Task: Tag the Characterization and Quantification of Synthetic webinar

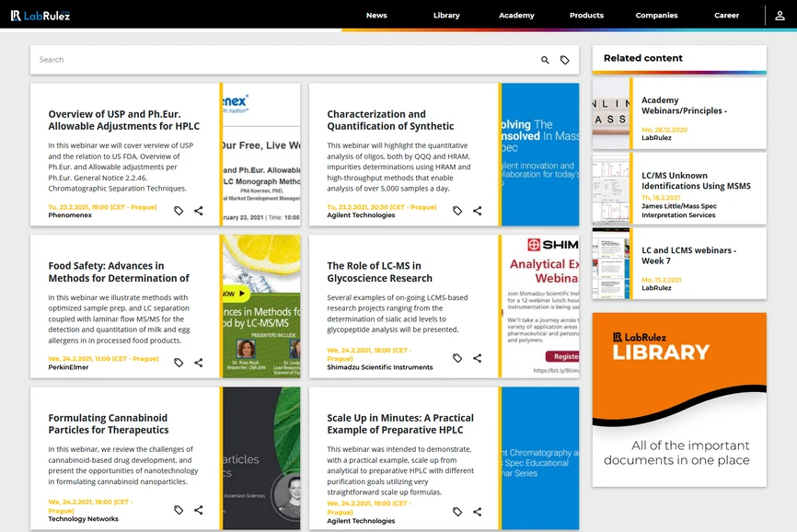Action: click(457, 211)
